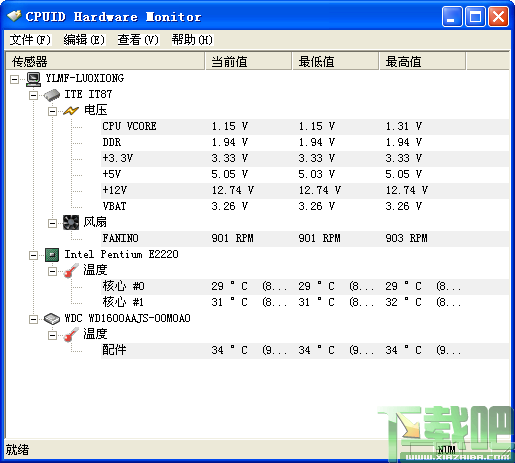Select the VBAT row
This screenshot has width=515, height=463.
(x=305, y=207)
